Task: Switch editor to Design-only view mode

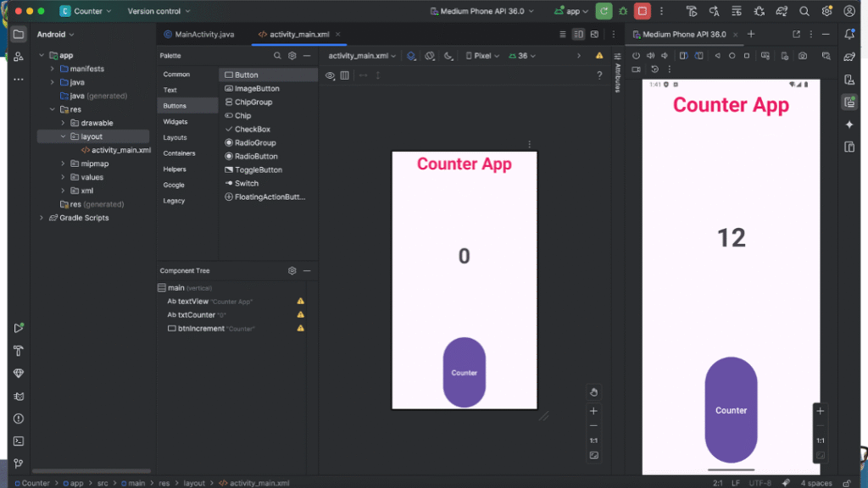Action: pyautogui.click(x=595, y=34)
